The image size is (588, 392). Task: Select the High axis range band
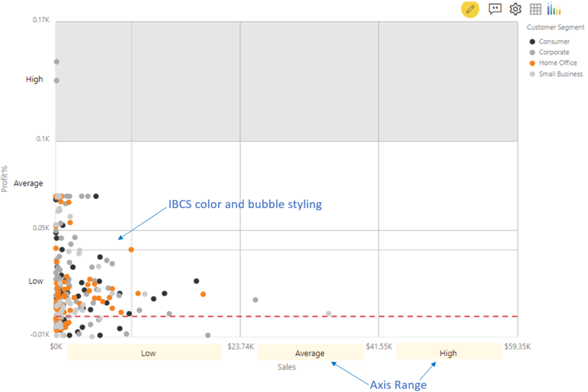point(449,352)
